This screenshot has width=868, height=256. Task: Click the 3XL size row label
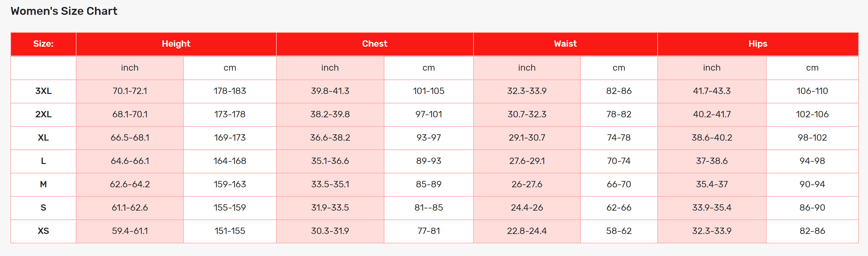[x=44, y=91]
